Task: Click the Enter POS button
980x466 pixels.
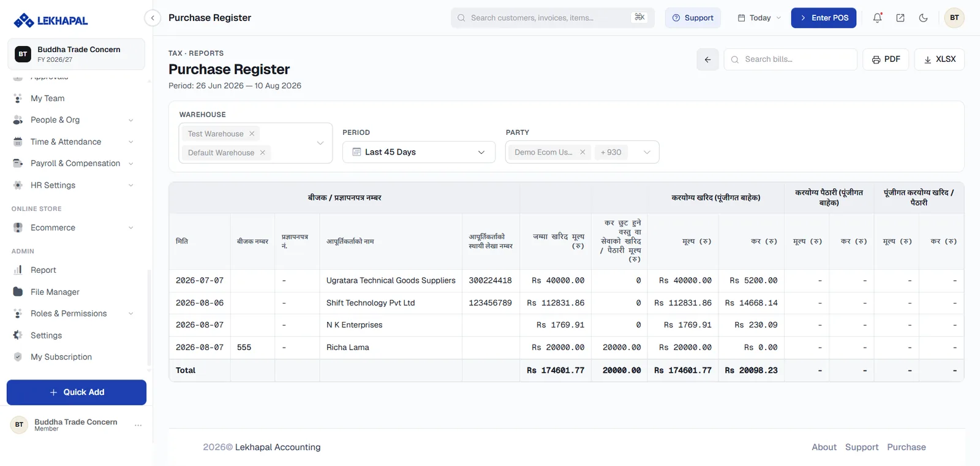Action: click(824, 18)
